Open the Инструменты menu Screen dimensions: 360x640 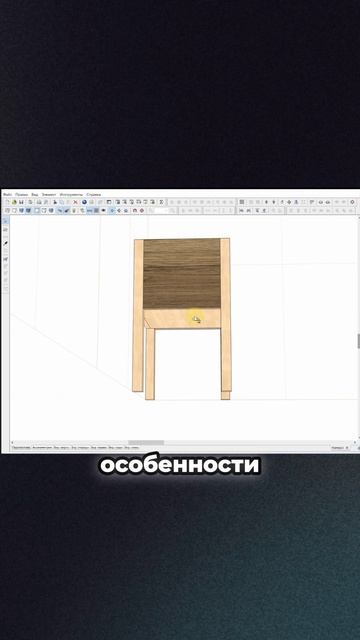coord(71,195)
